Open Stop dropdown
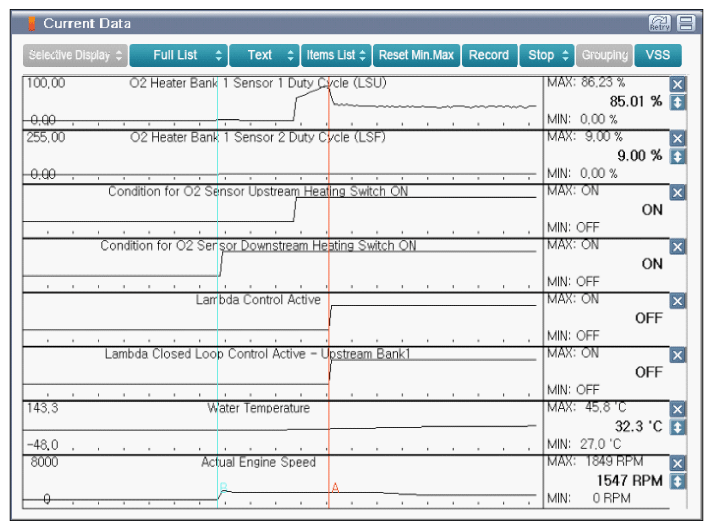Screen dimensions: 713x530 [x=547, y=55]
